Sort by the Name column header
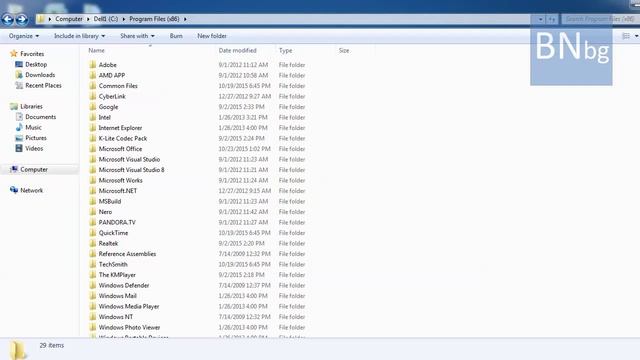Screen dimensions: 640x360 pos(96,51)
